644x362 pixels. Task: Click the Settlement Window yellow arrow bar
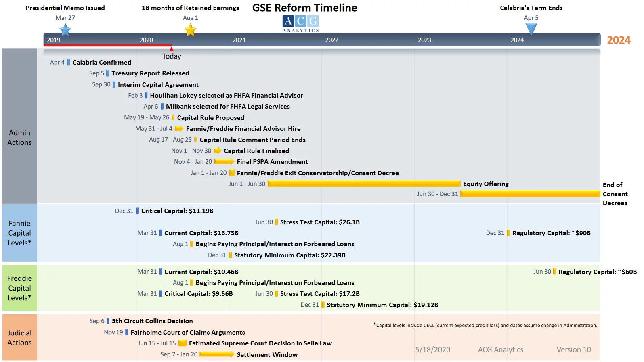(216, 354)
